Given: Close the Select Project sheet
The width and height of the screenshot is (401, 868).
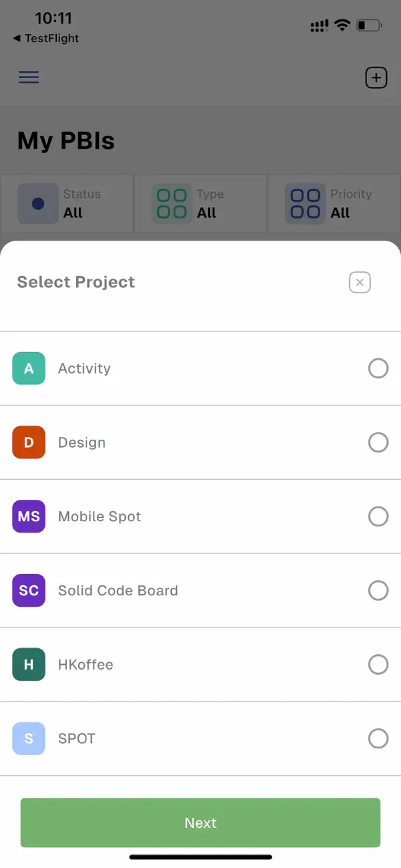Looking at the screenshot, I should click(360, 282).
